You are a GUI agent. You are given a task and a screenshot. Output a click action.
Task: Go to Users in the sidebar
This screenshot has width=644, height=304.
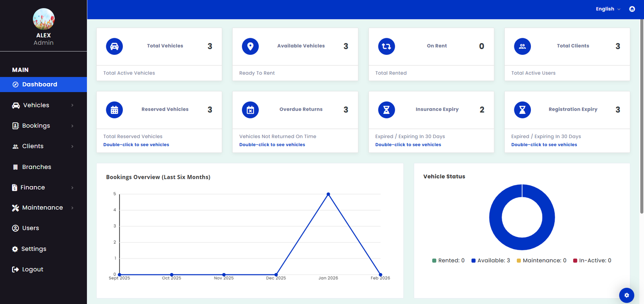(x=30, y=228)
